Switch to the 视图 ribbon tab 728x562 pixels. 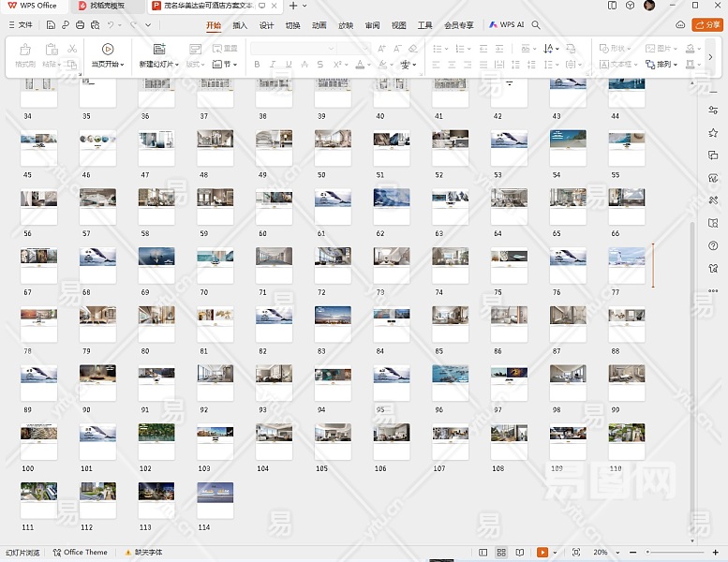(x=399, y=25)
